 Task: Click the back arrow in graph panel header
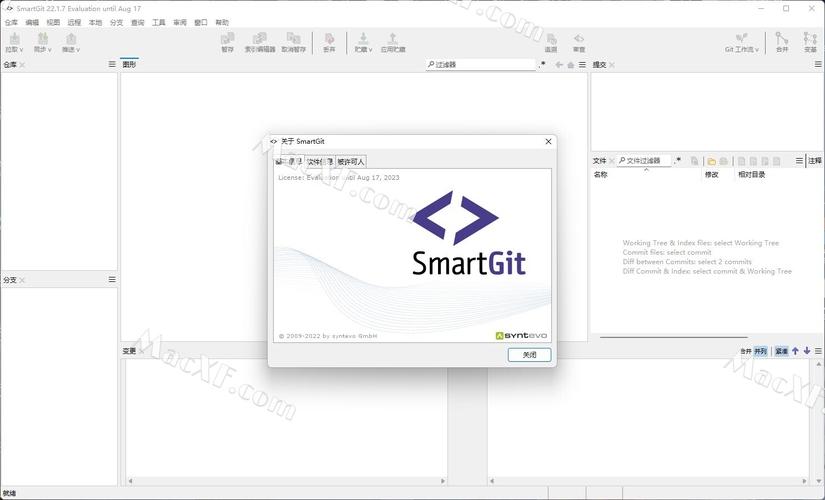[x=559, y=65]
